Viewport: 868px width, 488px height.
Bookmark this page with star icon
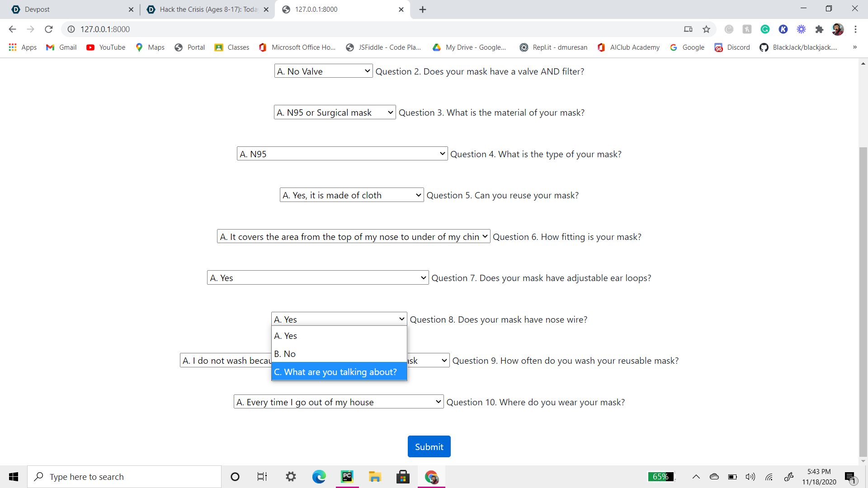click(706, 29)
